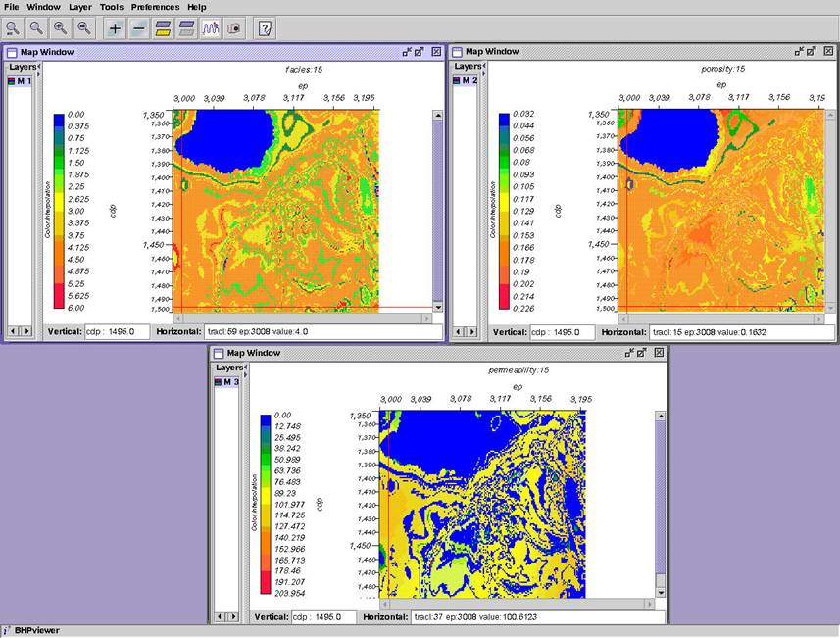This screenshot has height=638, width=840.
Task: Click permeability map vertical scrollbar down arrow
Action: tap(661, 593)
